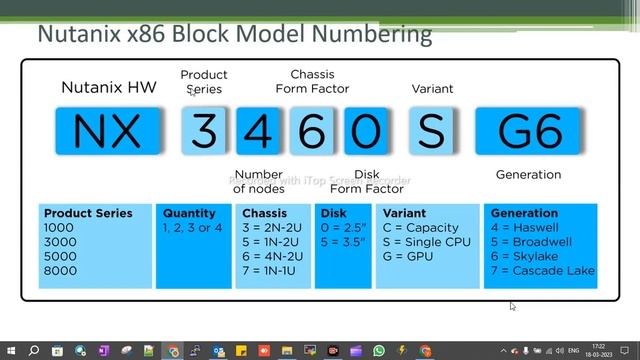Image resolution: width=640 pixels, height=360 pixels.
Task: Click the '0 = 2.5"' disk entry
Action: coord(343,227)
